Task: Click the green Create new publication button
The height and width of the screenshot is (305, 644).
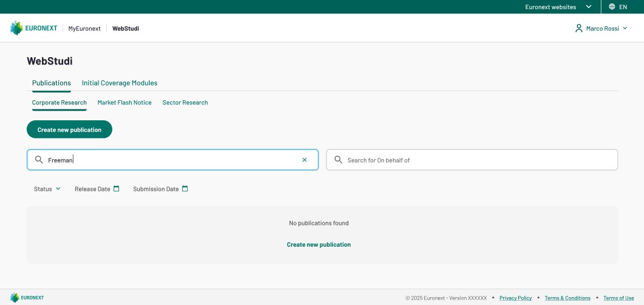Action: (x=69, y=129)
